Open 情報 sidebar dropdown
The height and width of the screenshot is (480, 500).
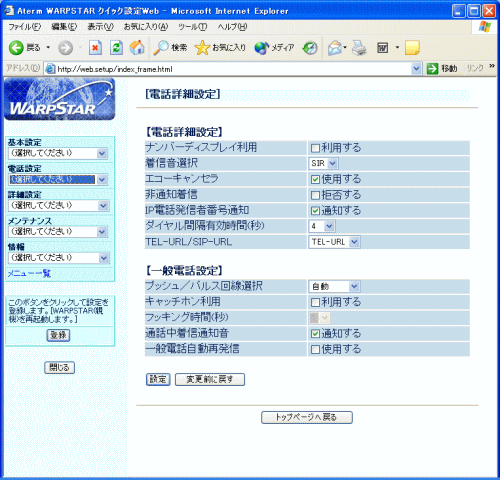click(58, 258)
